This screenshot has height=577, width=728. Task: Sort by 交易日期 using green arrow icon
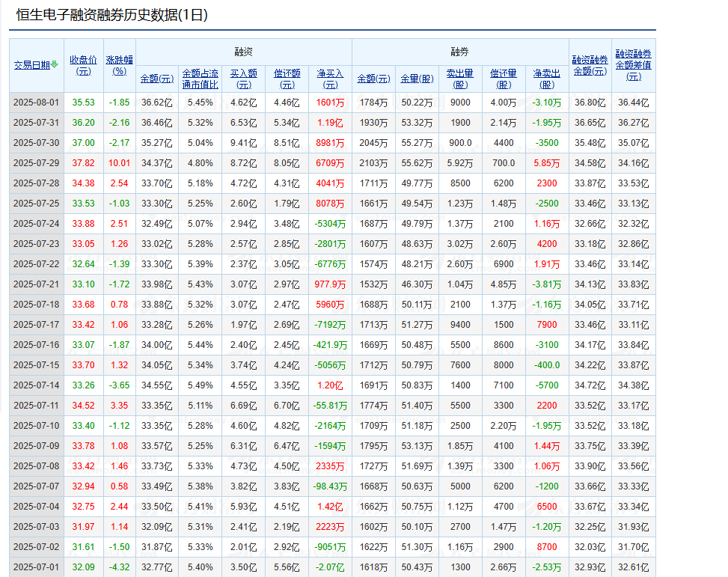tap(55, 65)
